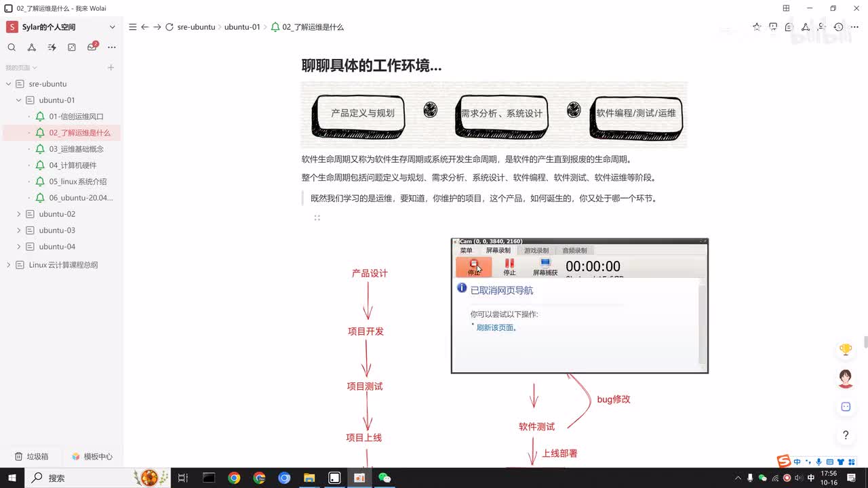
Task: Toggle Sogou 中 input mode
Action: point(797,462)
